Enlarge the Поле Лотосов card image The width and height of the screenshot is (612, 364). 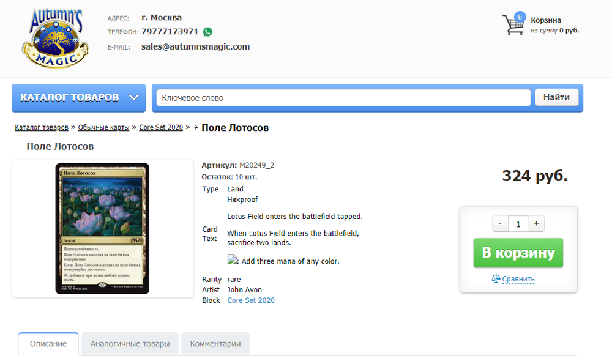click(x=102, y=229)
